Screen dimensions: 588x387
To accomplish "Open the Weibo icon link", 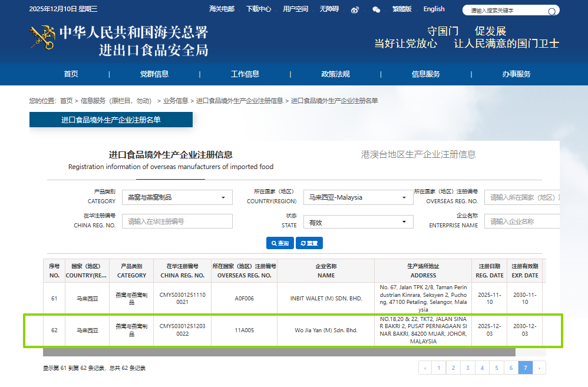I will tap(355, 9).
